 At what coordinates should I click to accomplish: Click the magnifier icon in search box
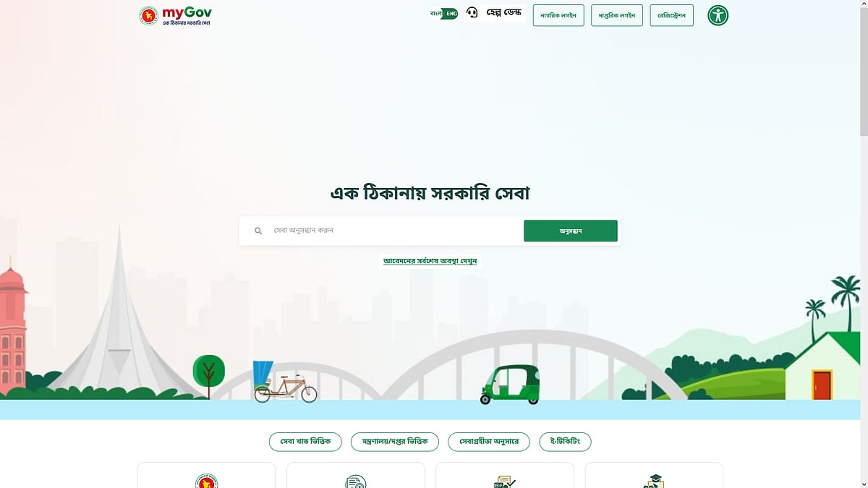[258, 231]
